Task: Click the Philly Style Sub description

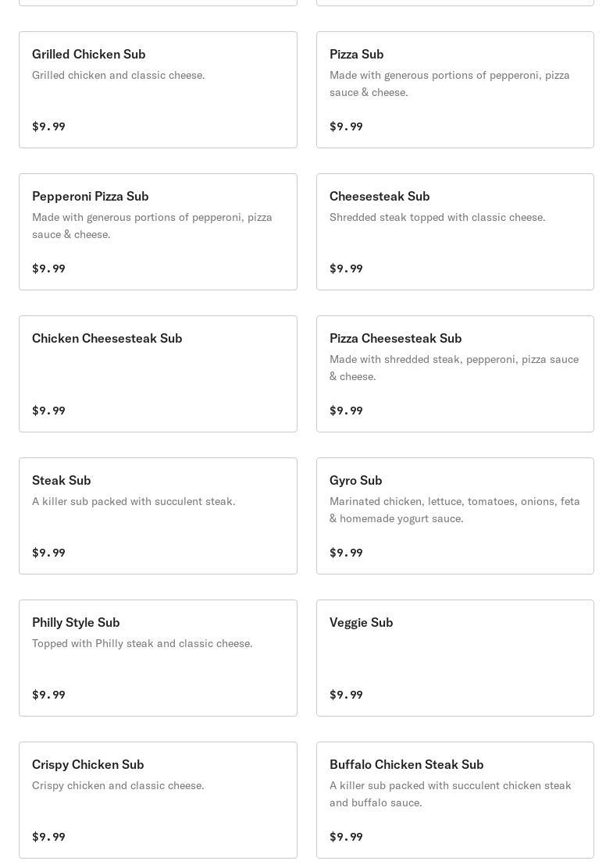Action: (x=142, y=643)
